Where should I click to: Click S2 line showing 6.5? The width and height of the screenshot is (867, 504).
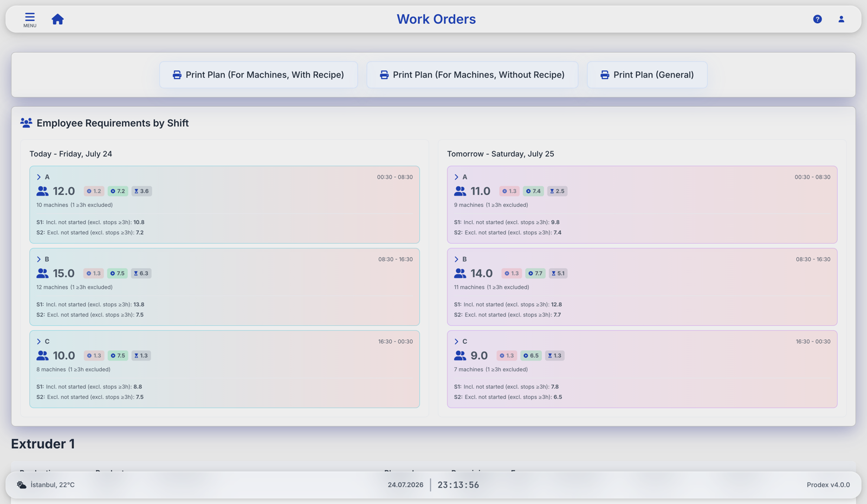[x=508, y=397]
